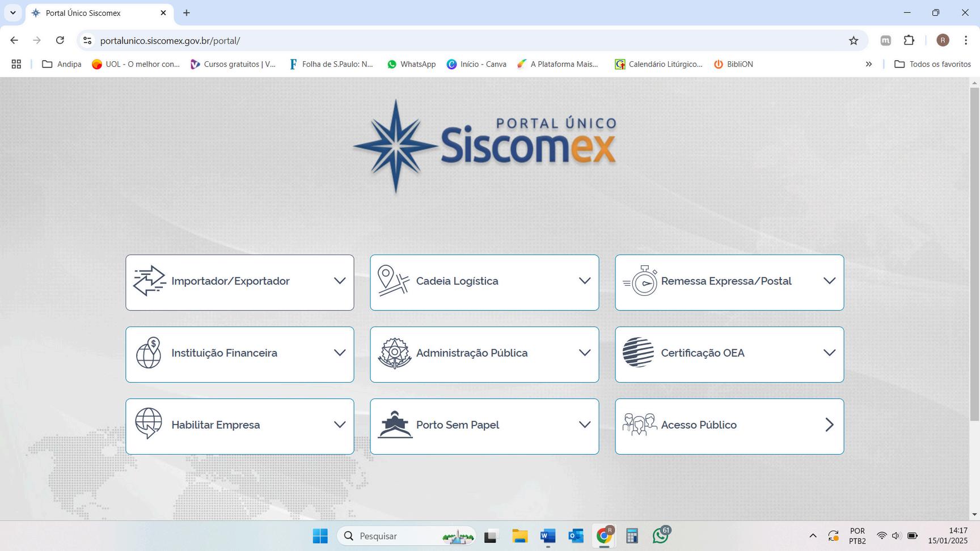Click the Cadeia Logística map pin icon
This screenshot has height=551, width=980.
[394, 280]
